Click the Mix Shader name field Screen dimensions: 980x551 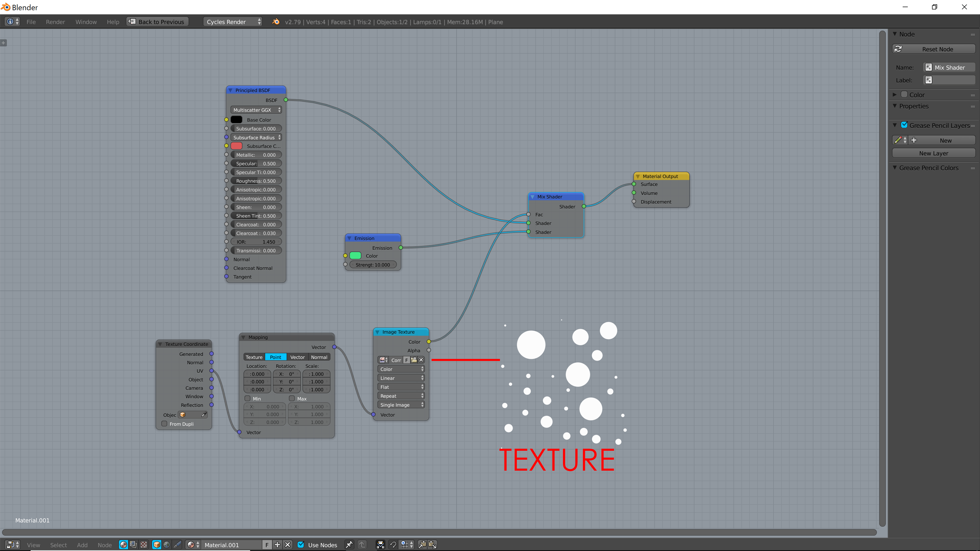coord(950,67)
